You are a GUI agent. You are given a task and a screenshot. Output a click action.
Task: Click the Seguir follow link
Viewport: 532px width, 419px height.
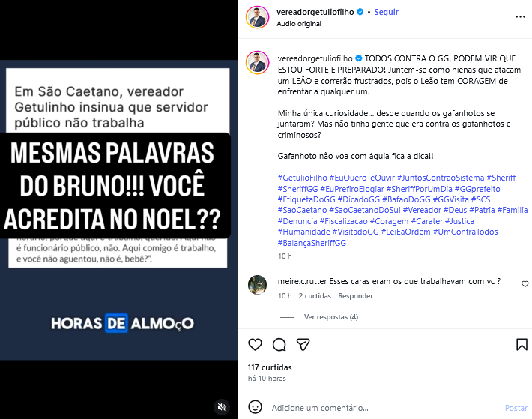pos(386,12)
